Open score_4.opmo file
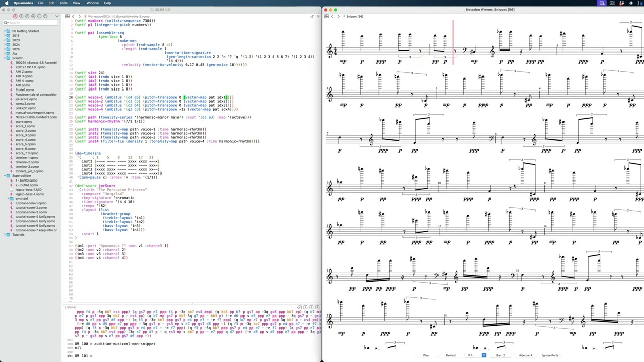The height and width of the screenshot is (362, 644). pos(25,140)
